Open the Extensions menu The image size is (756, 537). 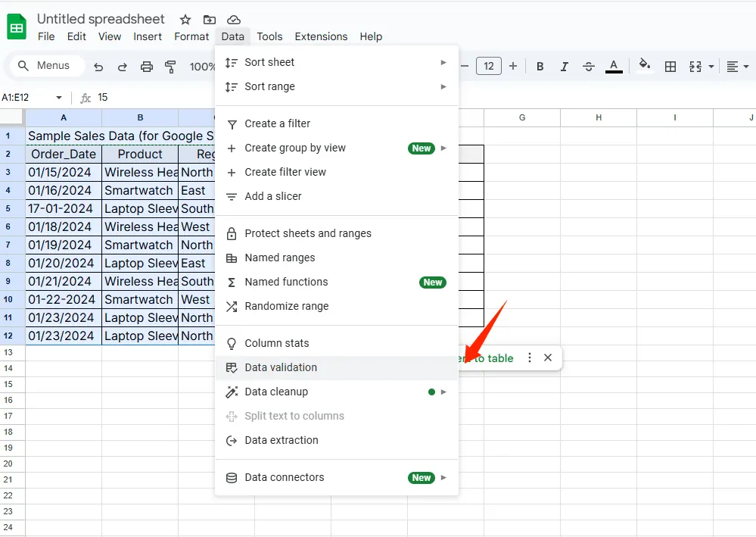click(321, 36)
